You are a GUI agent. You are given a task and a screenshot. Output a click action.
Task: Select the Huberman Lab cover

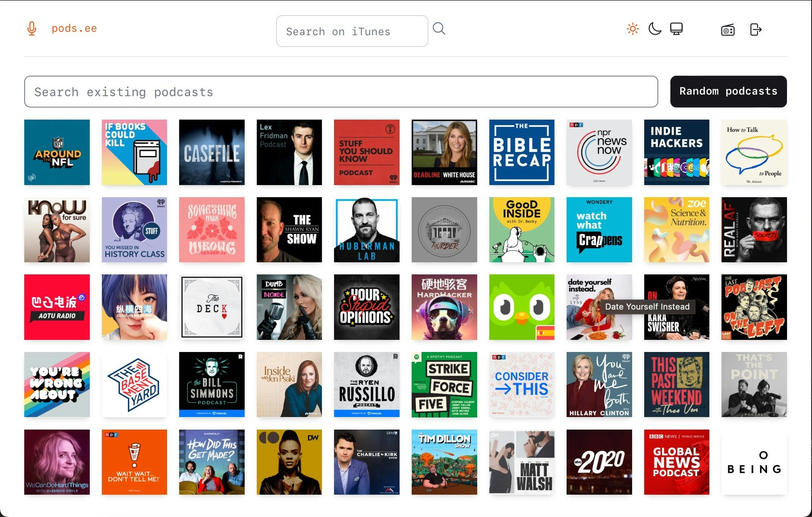[x=367, y=230]
